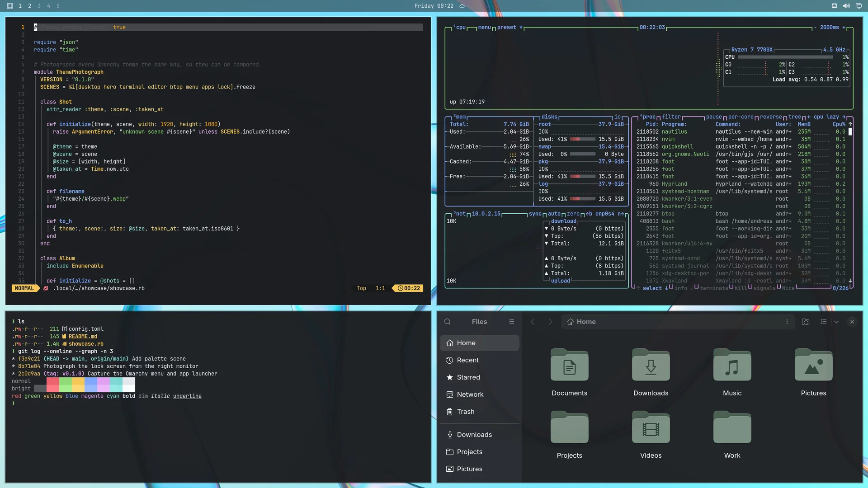Screen dimensions: 868x488
Task: Click the Home path bar field
Action: pos(678,322)
